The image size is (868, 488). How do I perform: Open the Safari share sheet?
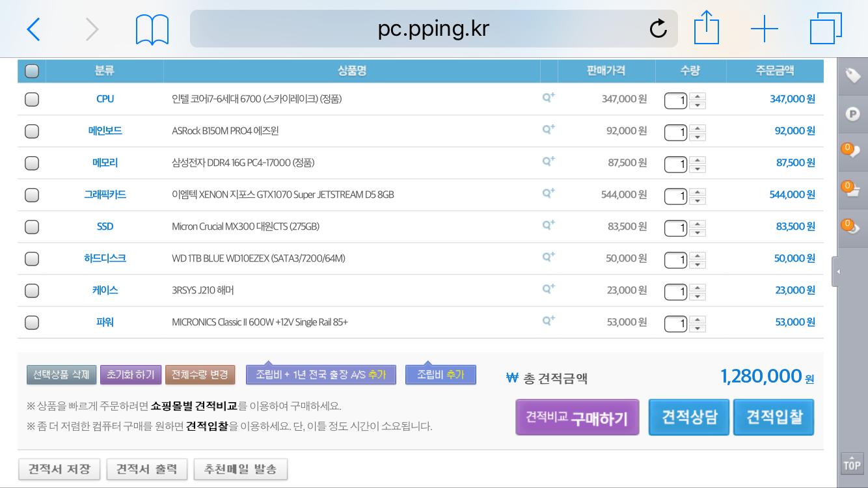[x=705, y=28]
